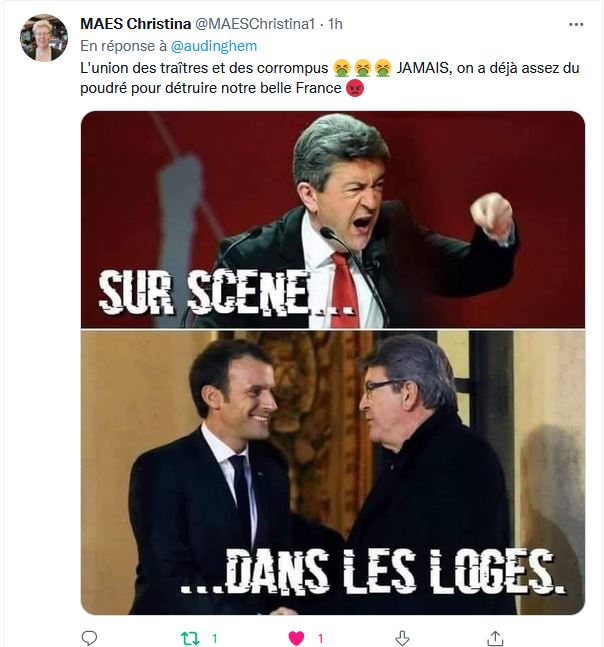Click the like count number 1
This screenshot has height=647, width=604.
coord(320,637)
